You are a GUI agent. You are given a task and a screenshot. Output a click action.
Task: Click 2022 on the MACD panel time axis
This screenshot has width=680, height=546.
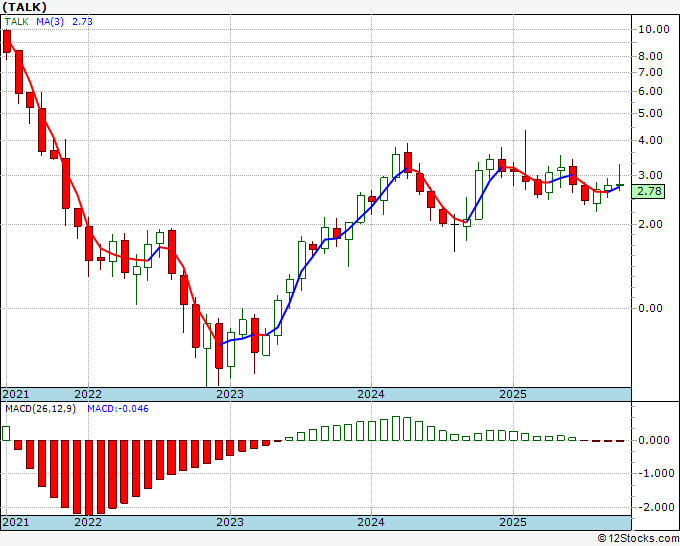(88, 522)
